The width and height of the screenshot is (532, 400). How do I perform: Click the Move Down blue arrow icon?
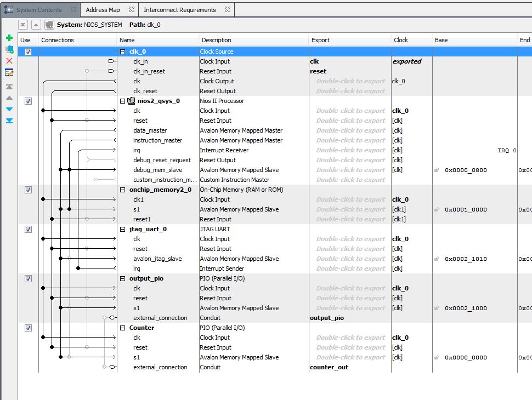pyautogui.click(x=9, y=109)
